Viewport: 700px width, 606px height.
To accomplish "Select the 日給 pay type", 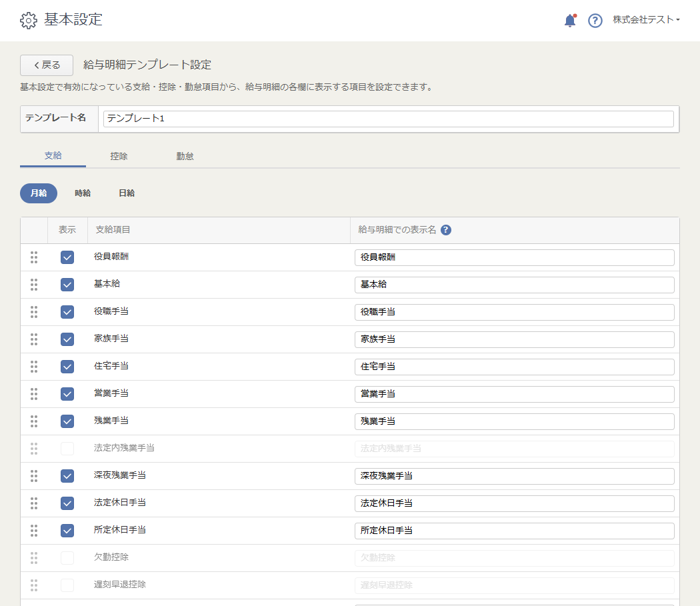I will pos(127,193).
